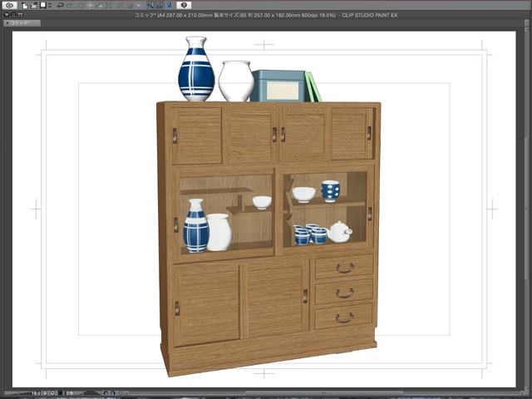Rotate canvas right from status bar
Viewport: 532px width, 399px height.
[113, 393]
